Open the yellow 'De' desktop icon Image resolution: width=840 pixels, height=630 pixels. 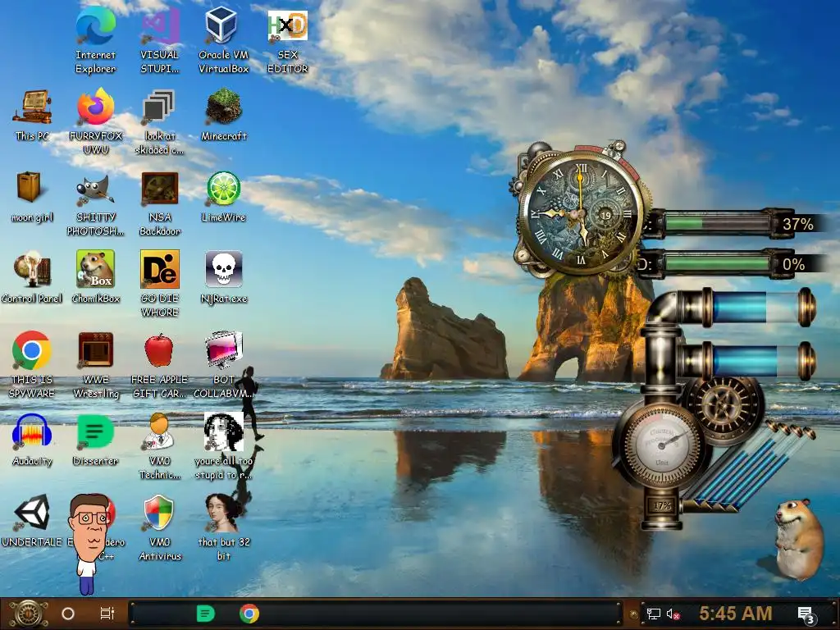(x=160, y=269)
